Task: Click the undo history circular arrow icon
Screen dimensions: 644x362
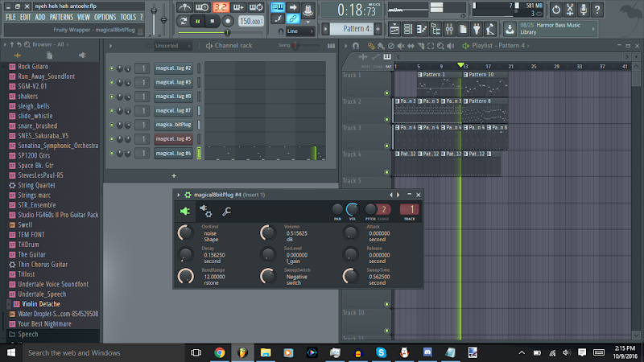Action: pyautogui.click(x=555, y=10)
